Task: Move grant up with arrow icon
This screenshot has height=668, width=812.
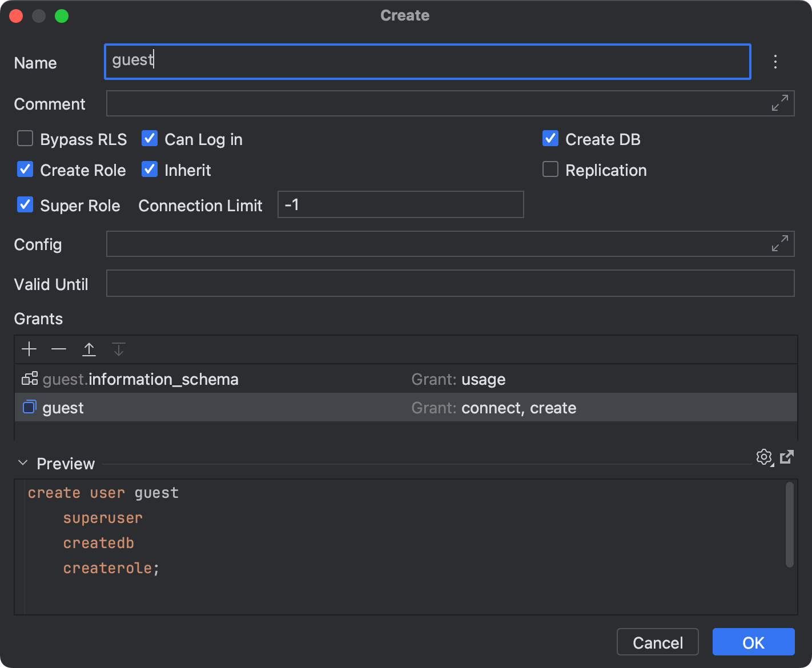Action: pos(89,349)
